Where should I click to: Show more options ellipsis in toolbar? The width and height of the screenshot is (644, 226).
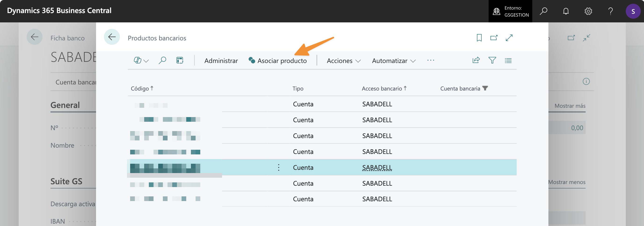(x=430, y=60)
